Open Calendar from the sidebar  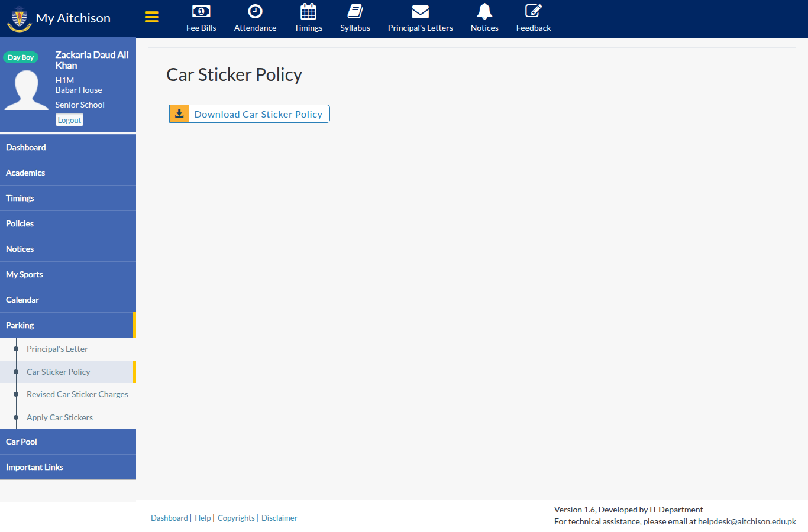pos(68,300)
